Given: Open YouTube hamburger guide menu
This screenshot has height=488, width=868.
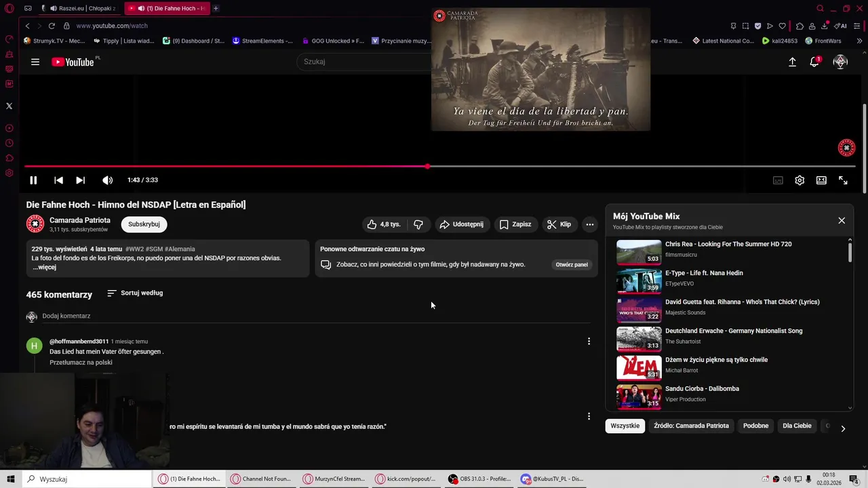Looking at the screenshot, I should (35, 62).
